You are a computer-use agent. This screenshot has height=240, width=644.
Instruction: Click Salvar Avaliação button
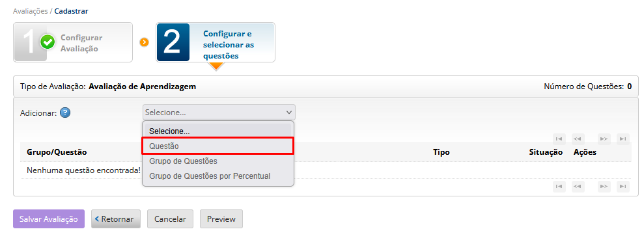(x=49, y=219)
